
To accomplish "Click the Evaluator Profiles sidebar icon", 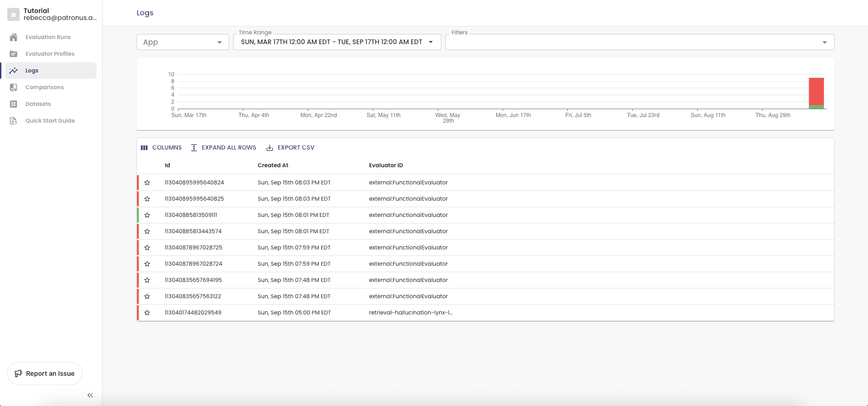I will click(13, 54).
